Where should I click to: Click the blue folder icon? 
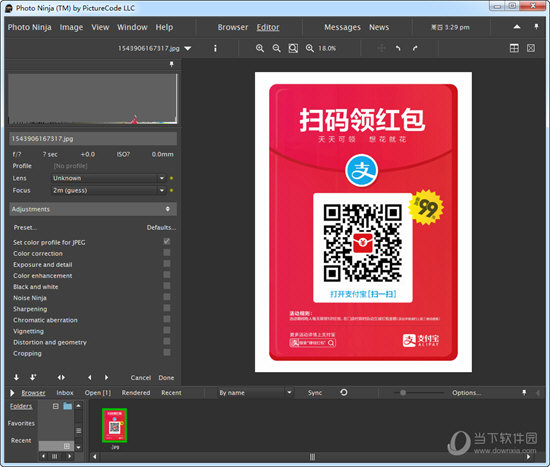67,406
